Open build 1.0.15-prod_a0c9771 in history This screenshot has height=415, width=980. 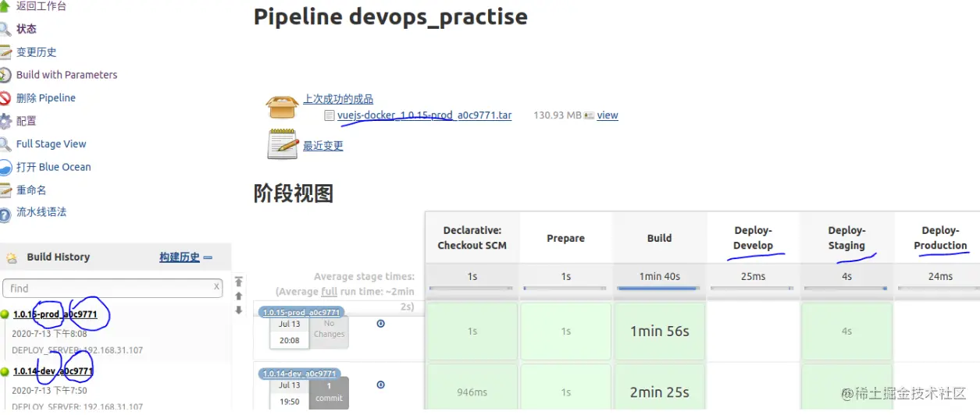coord(55,314)
